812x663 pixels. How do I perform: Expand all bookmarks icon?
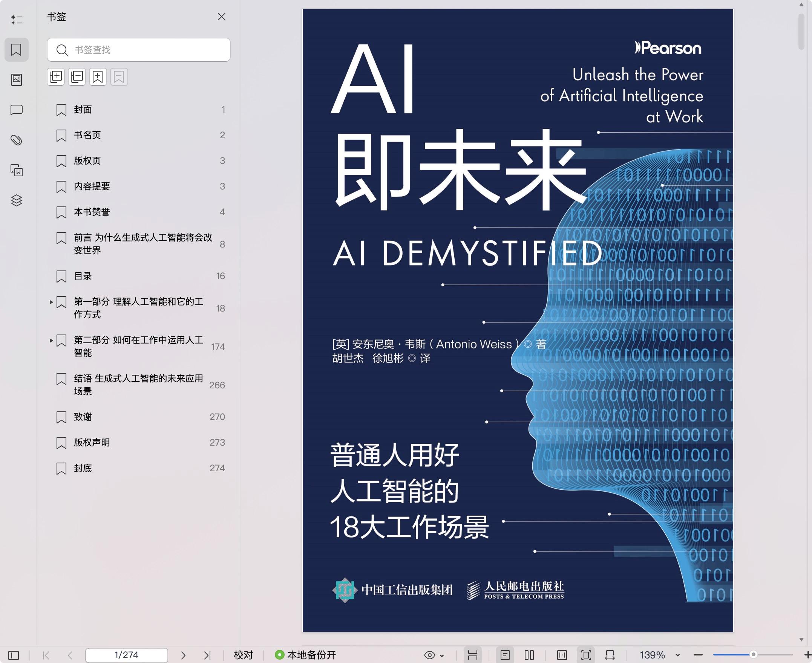pyautogui.click(x=56, y=77)
